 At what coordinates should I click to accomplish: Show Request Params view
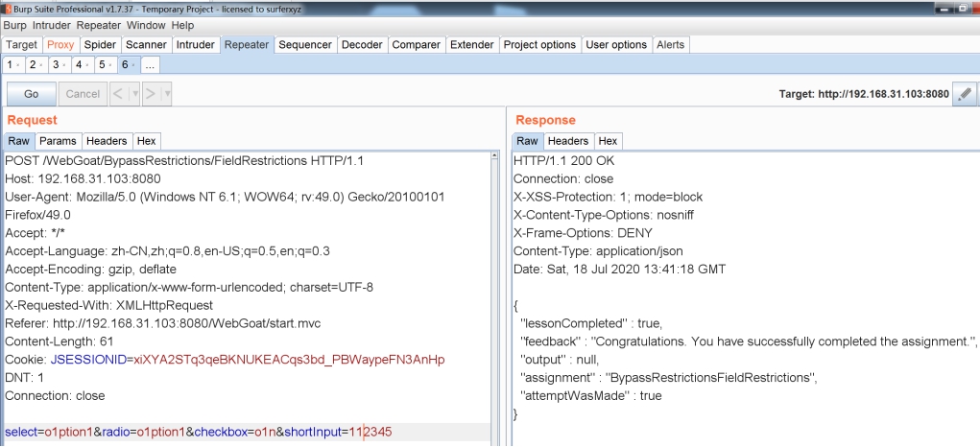click(59, 141)
